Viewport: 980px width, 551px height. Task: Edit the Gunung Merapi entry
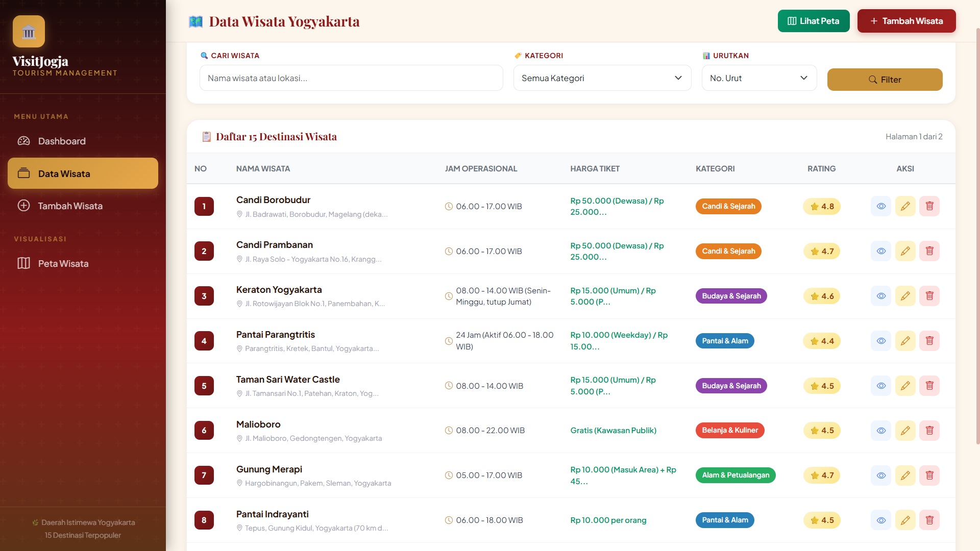(x=905, y=475)
